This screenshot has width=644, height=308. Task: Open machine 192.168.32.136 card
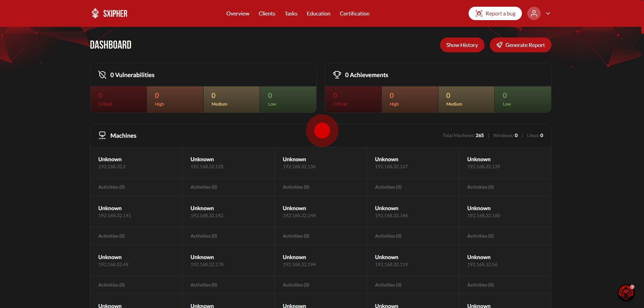click(x=320, y=163)
